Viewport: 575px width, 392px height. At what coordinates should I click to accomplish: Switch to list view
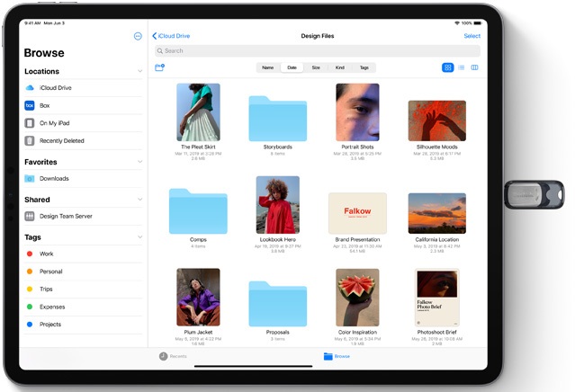[x=461, y=67]
